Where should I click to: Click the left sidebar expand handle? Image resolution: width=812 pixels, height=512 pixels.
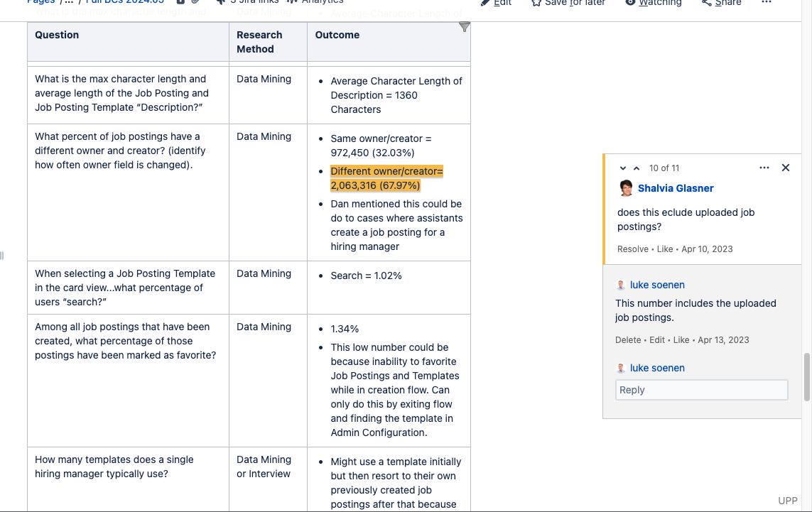pos(2,255)
